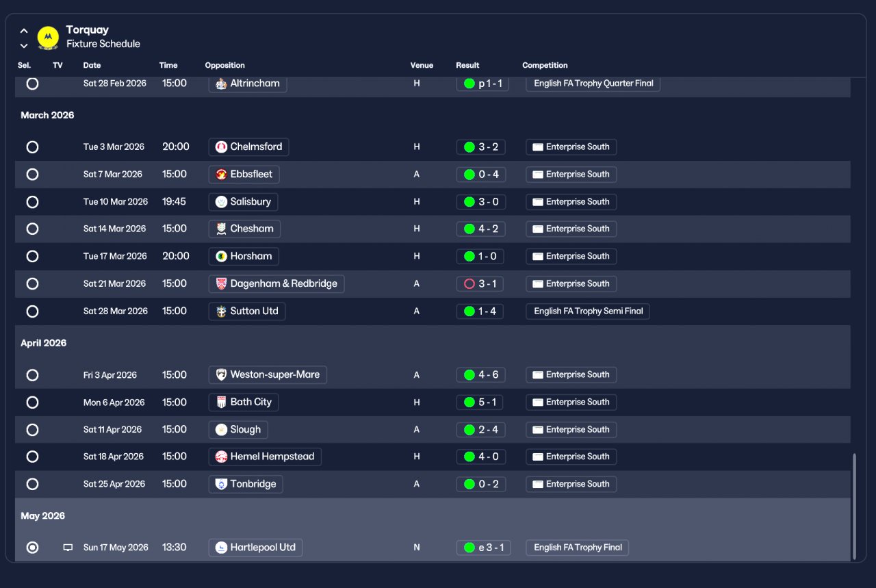Click the Salisbury club crest

221,202
